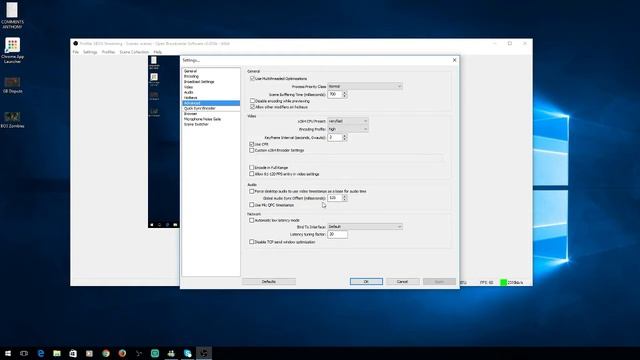The image size is (640, 360).
Task: Open the Scene Collection menu
Action: (134, 52)
